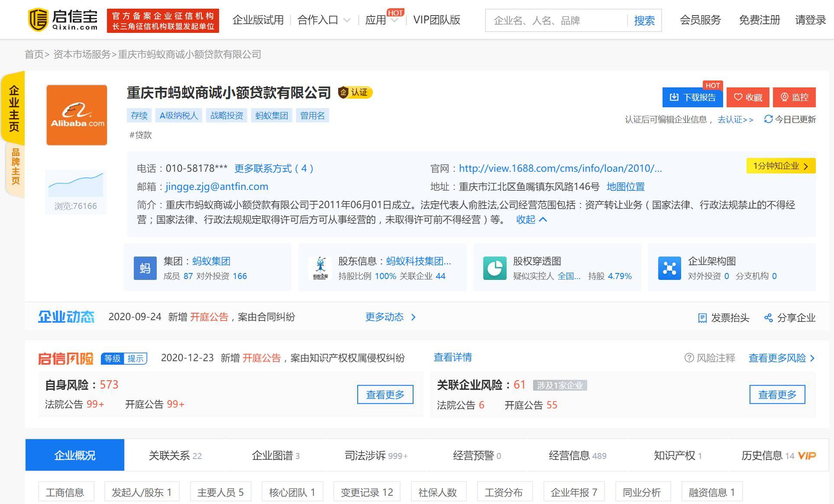Open the official website 1688 link

coord(560,168)
